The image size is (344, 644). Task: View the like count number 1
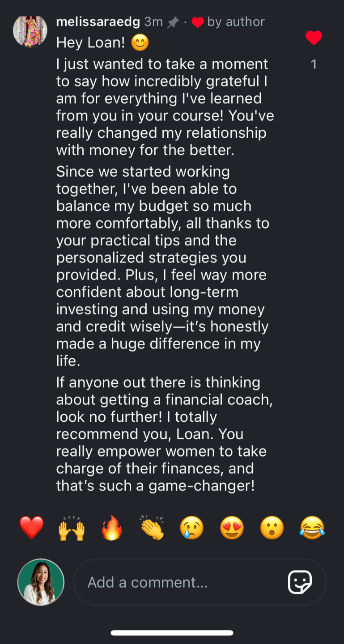[x=314, y=64]
